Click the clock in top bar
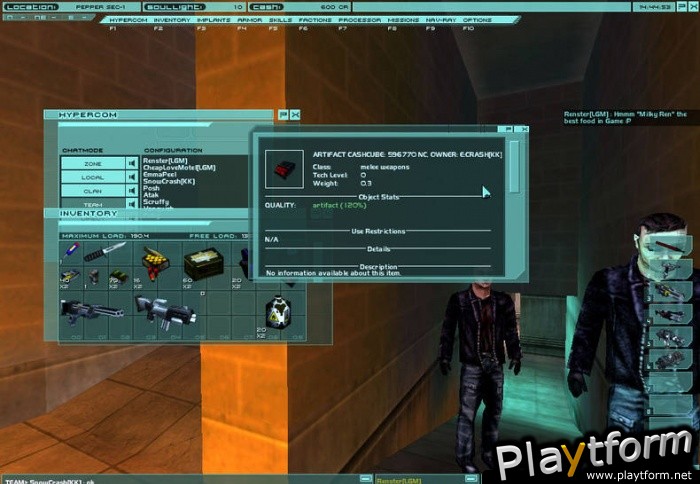Screen dimensions: 700x484 pos(654,7)
